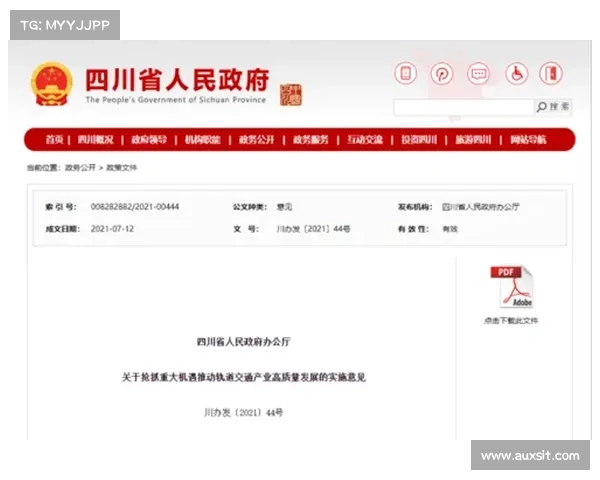Open the chat message bubble icon

479,73
